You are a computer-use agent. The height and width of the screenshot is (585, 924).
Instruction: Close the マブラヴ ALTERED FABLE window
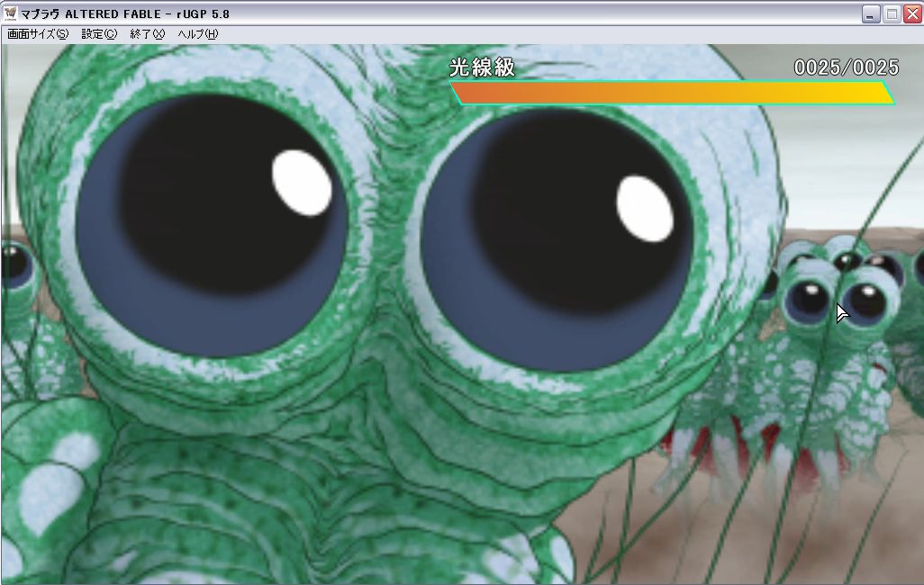(x=913, y=13)
